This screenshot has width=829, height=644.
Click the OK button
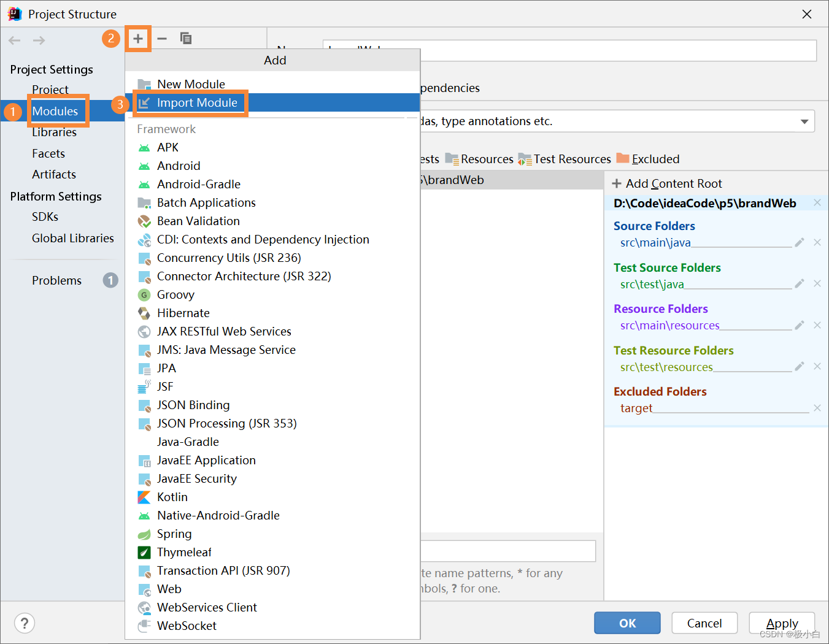tap(627, 623)
